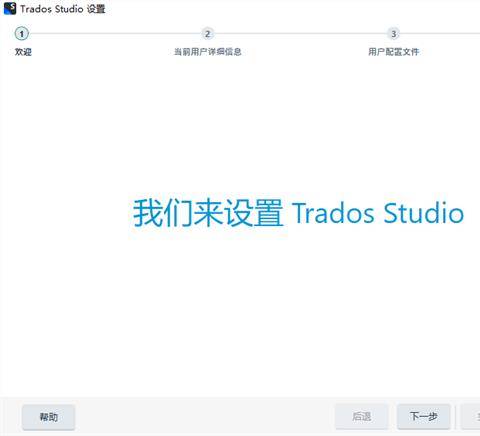This screenshot has height=436, width=480.
Task: Click the 下一步 button
Action: (424, 416)
